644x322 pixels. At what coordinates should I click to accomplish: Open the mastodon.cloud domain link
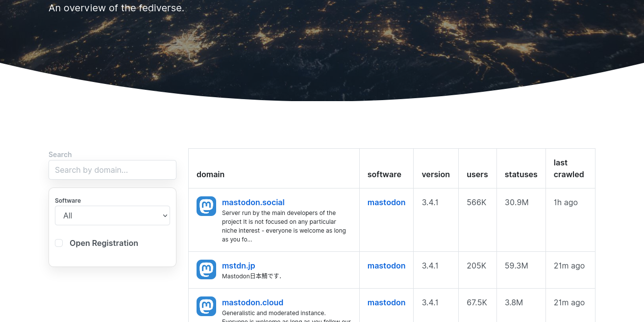pyautogui.click(x=252, y=302)
